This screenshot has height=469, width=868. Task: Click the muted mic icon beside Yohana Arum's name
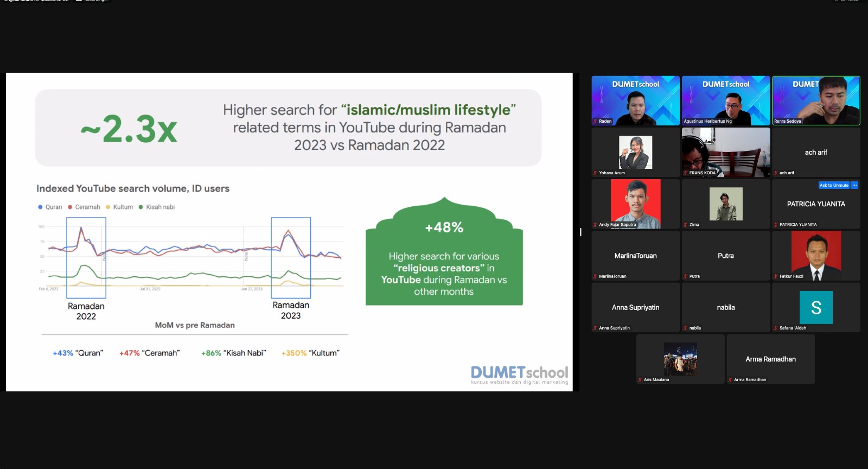click(x=595, y=173)
